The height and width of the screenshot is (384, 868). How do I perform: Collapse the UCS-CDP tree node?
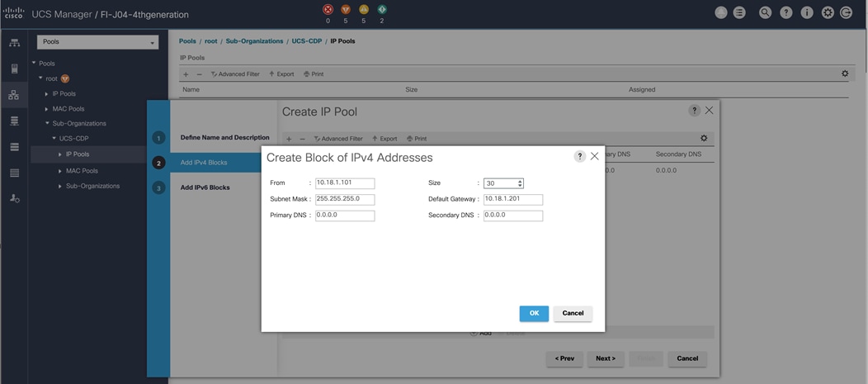(x=54, y=138)
